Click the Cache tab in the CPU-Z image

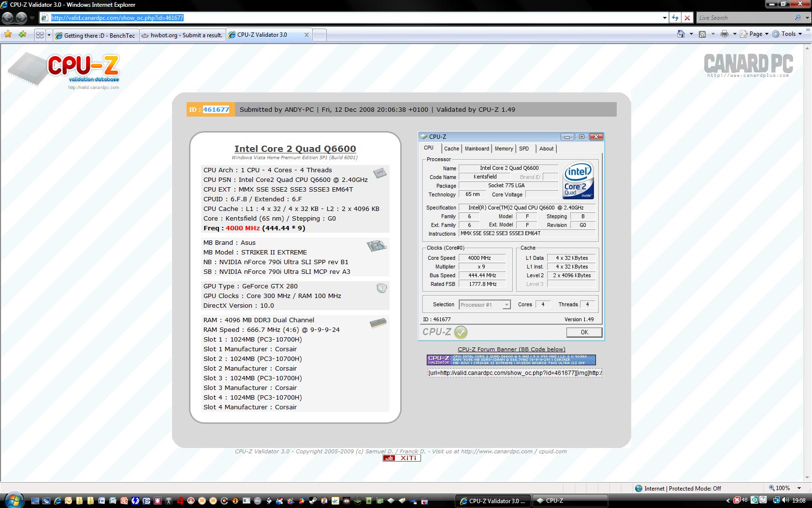click(x=451, y=149)
